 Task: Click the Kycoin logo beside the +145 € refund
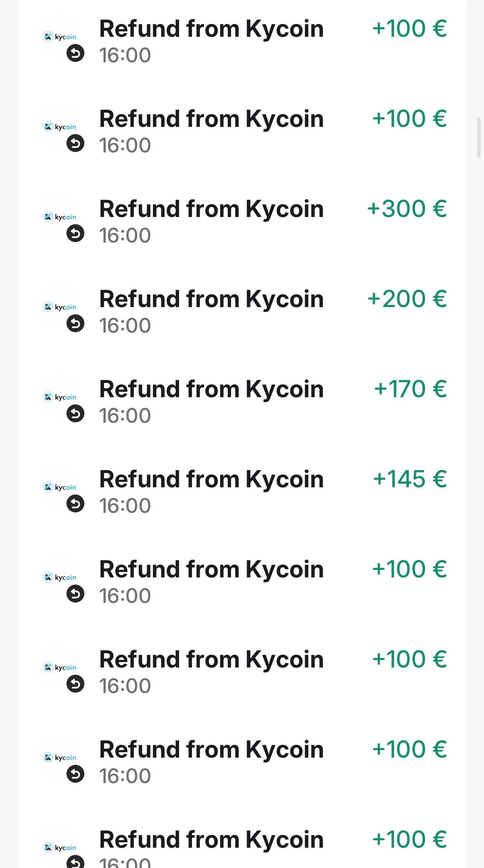tap(60, 487)
